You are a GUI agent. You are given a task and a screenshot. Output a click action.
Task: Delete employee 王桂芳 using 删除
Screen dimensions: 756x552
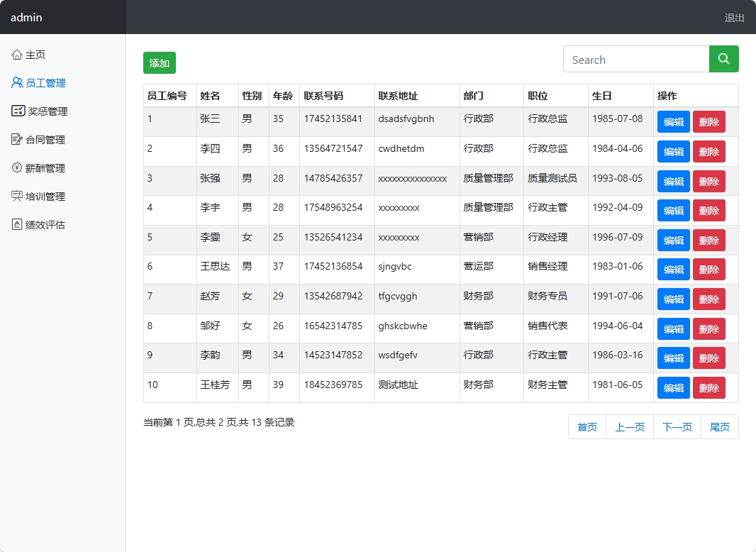pos(708,387)
